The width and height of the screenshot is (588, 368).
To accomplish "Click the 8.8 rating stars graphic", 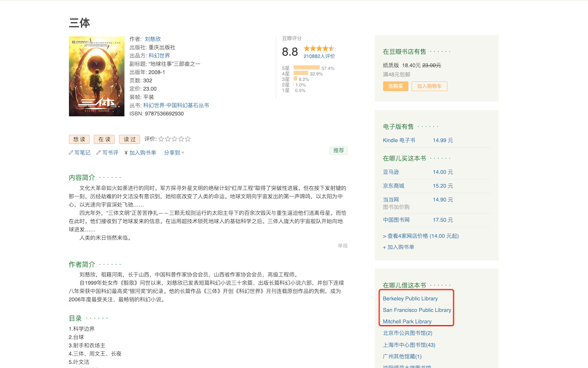I will [319, 48].
